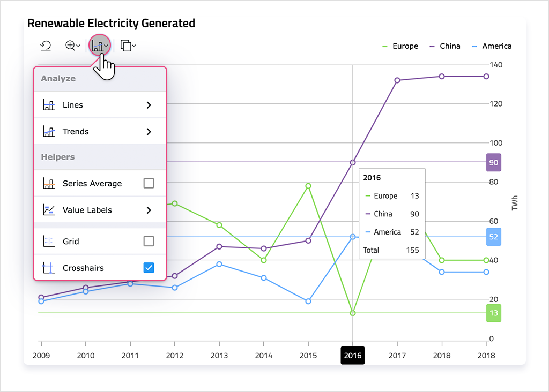
Task: Click the Series Average icon
Action: [x=49, y=183]
